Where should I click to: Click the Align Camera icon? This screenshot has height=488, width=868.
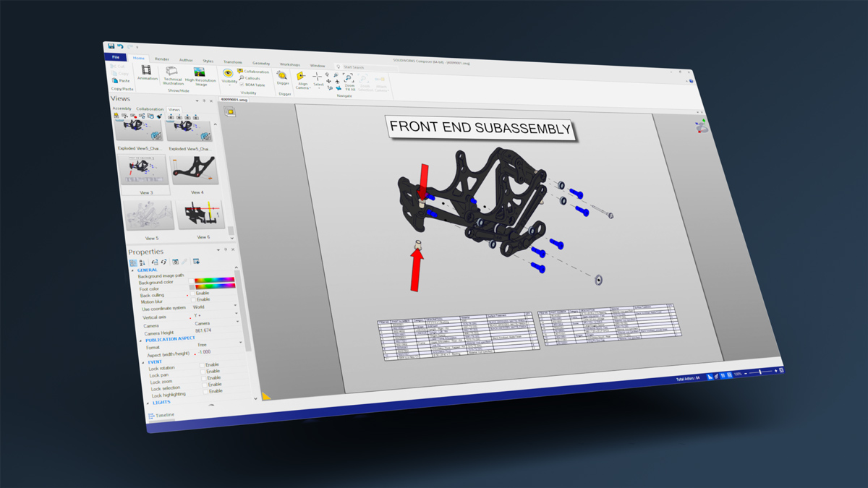302,76
